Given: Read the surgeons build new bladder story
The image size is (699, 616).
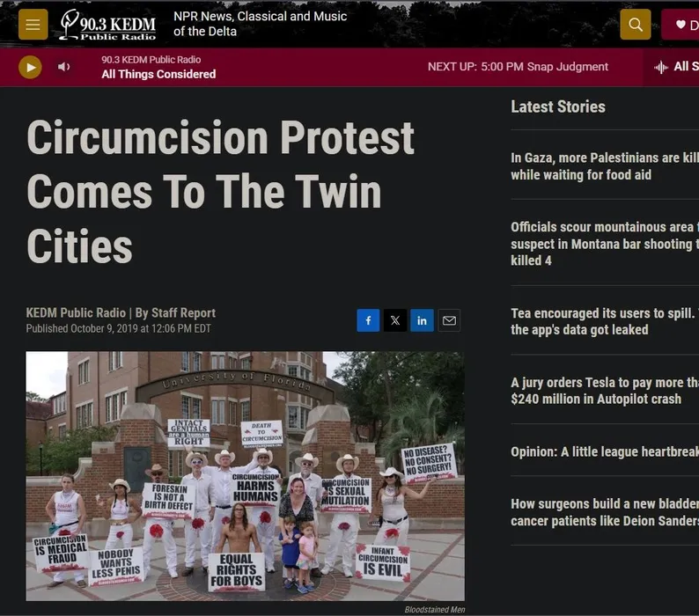Looking at the screenshot, I should [x=605, y=512].
